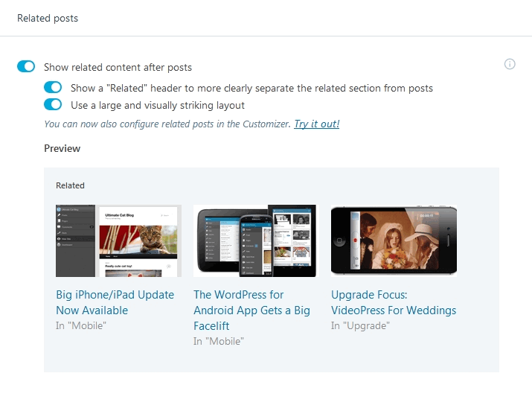Disable the "Related" header toggle
The height and width of the screenshot is (411, 532).
pos(53,87)
